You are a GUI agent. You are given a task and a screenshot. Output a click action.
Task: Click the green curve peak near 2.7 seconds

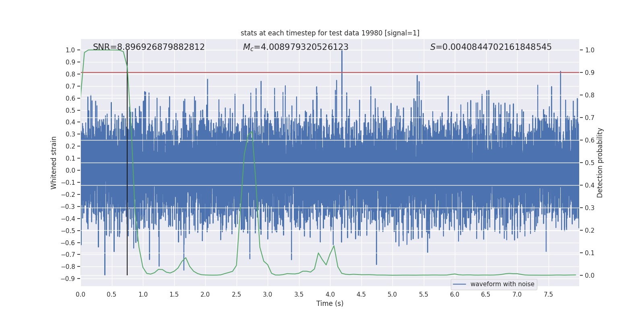point(252,132)
